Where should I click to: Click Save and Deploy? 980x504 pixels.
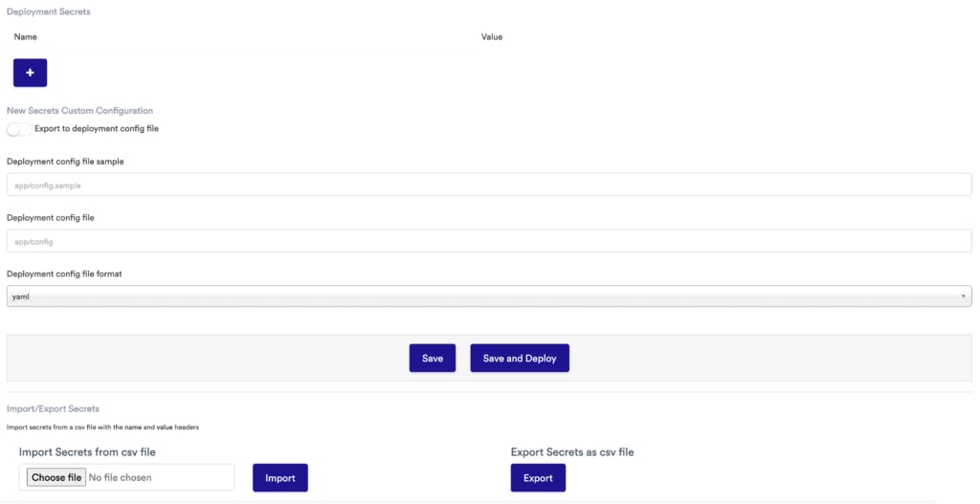point(520,359)
